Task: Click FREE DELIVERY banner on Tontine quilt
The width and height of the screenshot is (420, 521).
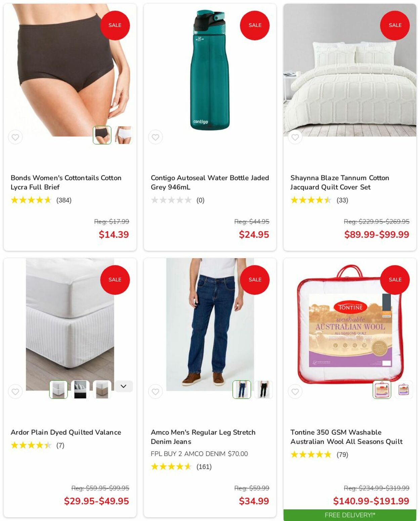Action: [350, 515]
